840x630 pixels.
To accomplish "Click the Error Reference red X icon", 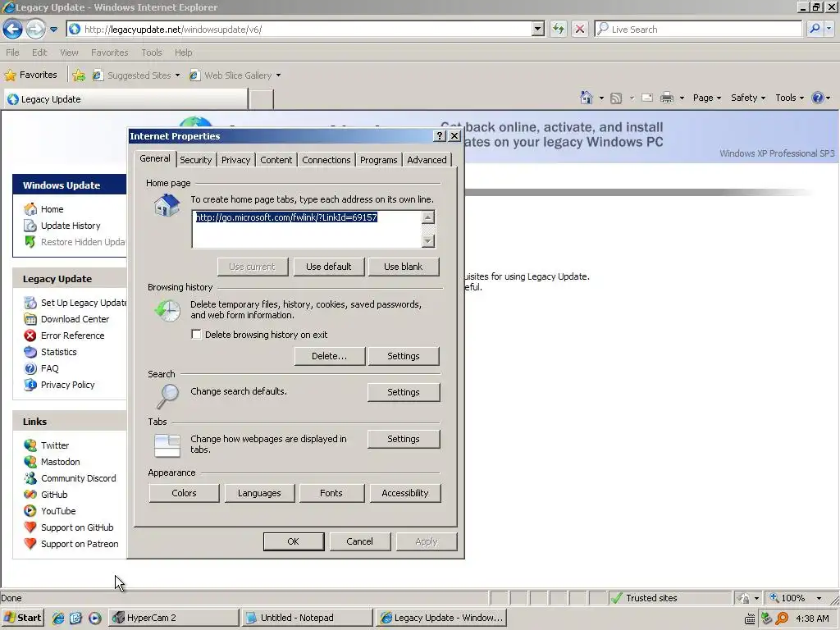I will point(30,336).
